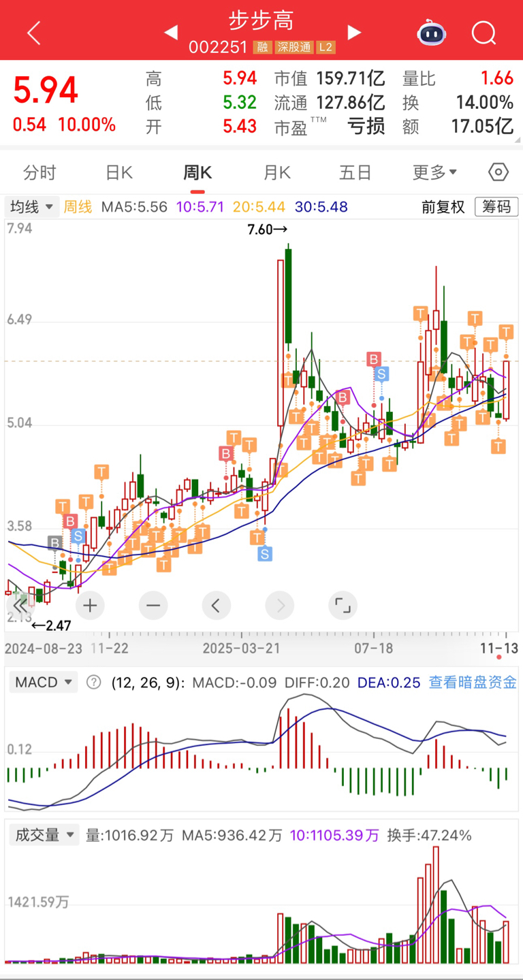Tap 量比 1.66 value
The image size is (523, 980).
(x=497, y=79)
